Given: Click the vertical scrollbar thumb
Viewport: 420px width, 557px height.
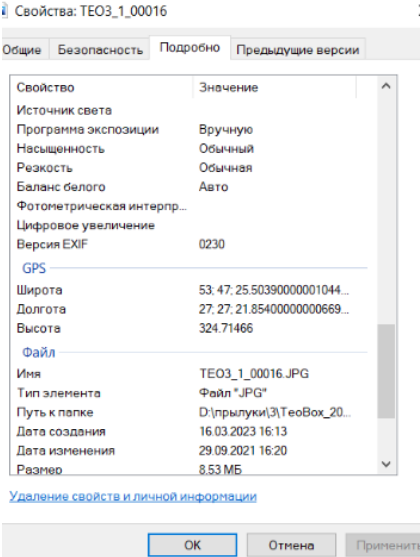Looking at the screenshot, I should (386, 371).
